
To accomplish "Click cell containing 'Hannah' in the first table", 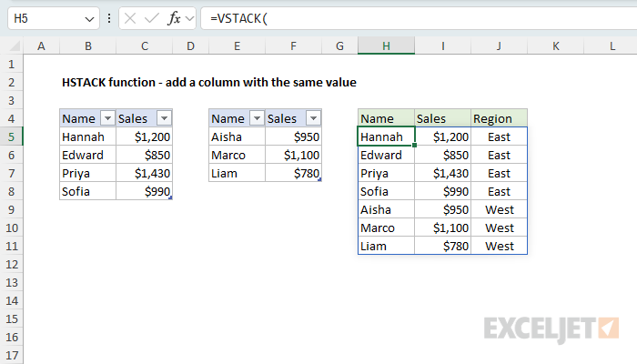I will pos(87,136).
